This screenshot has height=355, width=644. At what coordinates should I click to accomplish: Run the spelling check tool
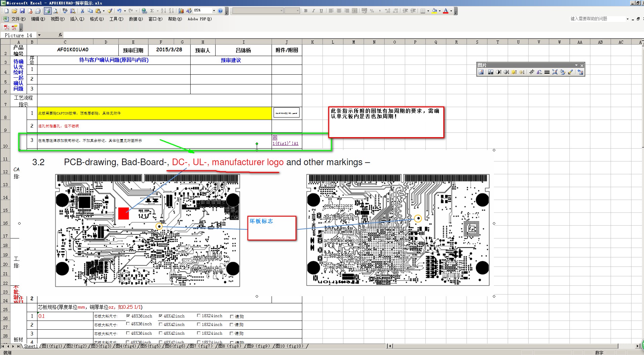pos(65,11)
